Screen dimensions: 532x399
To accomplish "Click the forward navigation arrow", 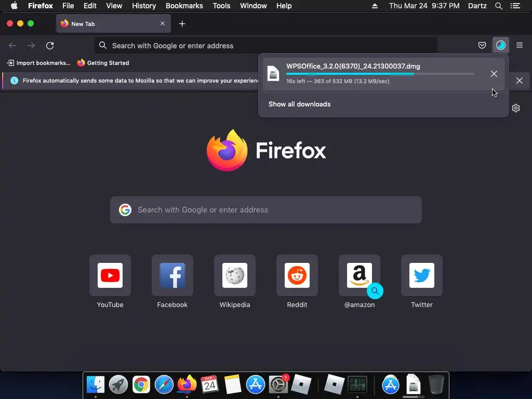I will [x=31, y=46].
